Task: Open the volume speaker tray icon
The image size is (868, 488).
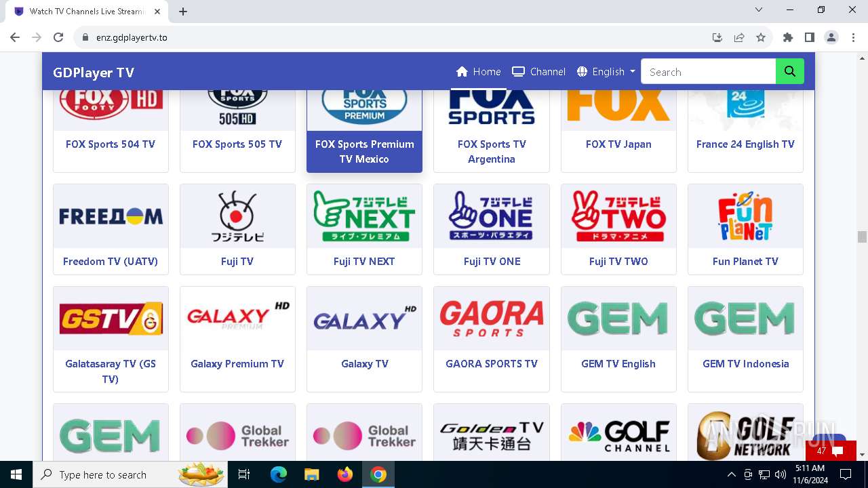Action: 781,474
